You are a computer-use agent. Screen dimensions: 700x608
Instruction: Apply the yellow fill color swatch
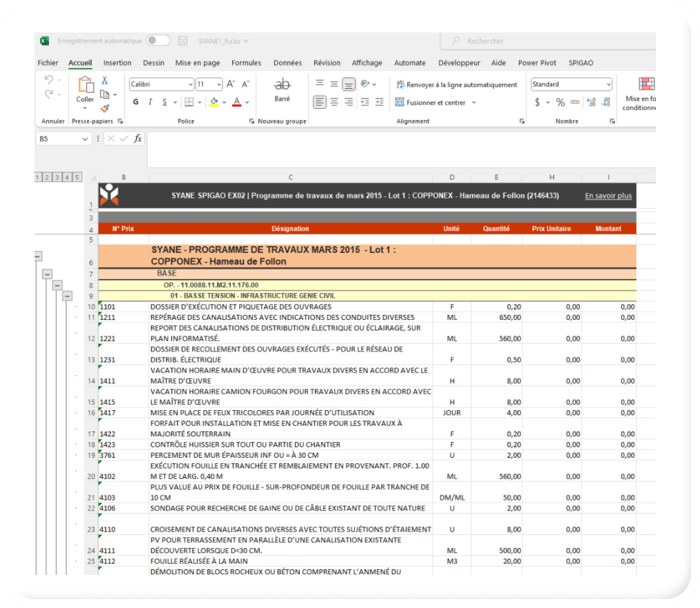click(x=214, y=102)
